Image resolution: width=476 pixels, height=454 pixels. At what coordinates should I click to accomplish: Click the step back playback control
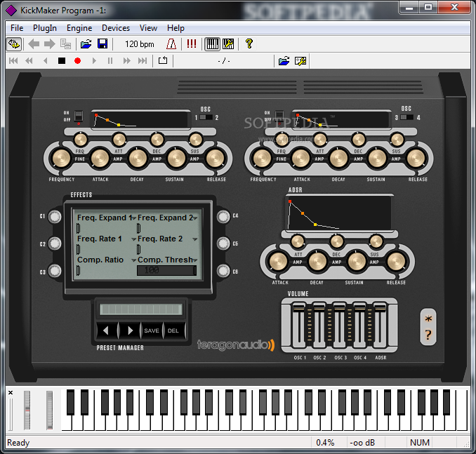click(46, 61)
